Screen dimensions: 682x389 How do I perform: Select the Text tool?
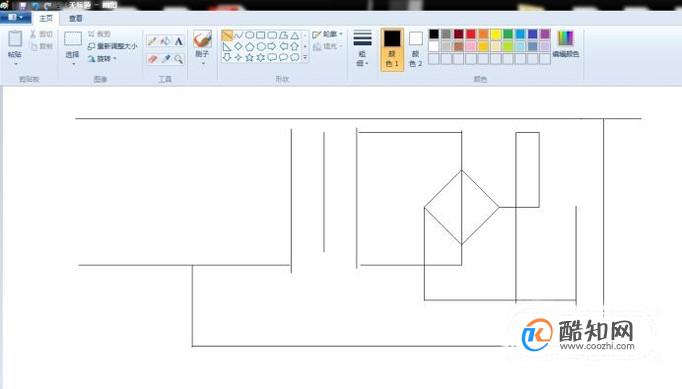point(178,41)
